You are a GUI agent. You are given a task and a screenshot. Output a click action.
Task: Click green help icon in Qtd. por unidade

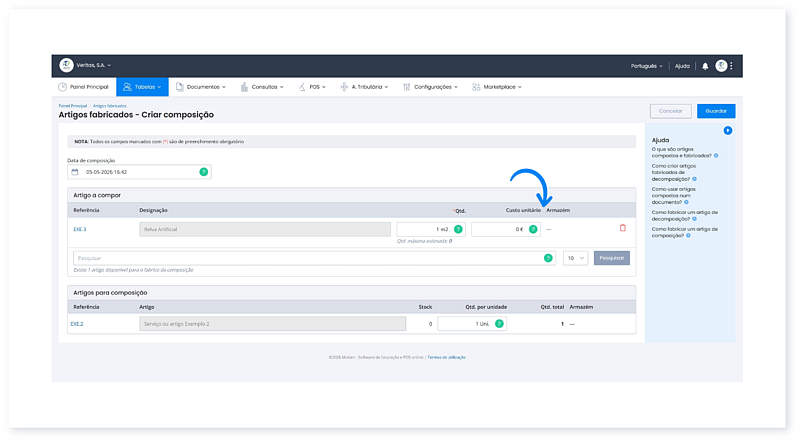tap(499, 324)
